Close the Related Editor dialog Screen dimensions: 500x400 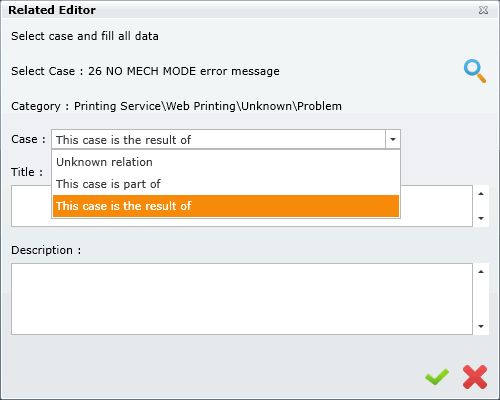[x=483, y=10]
